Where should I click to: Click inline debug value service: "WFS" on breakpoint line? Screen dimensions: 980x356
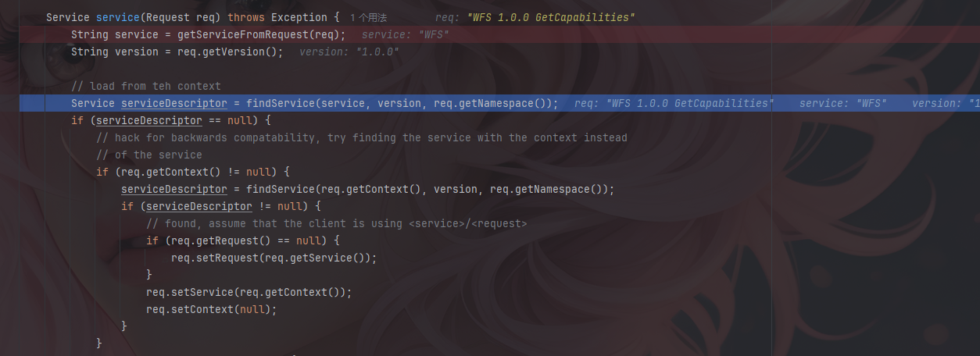click(x=406, y=34)
